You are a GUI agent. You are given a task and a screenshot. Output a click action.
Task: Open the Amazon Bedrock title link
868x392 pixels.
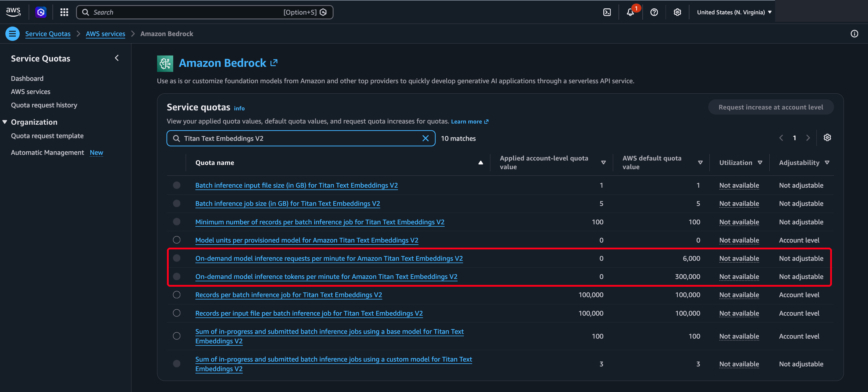(222, 63)
